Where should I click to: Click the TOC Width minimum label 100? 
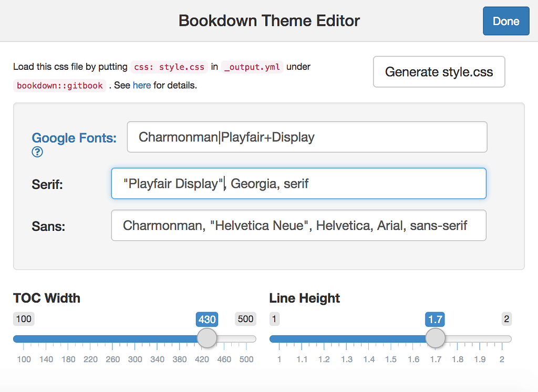pos(23,319)
